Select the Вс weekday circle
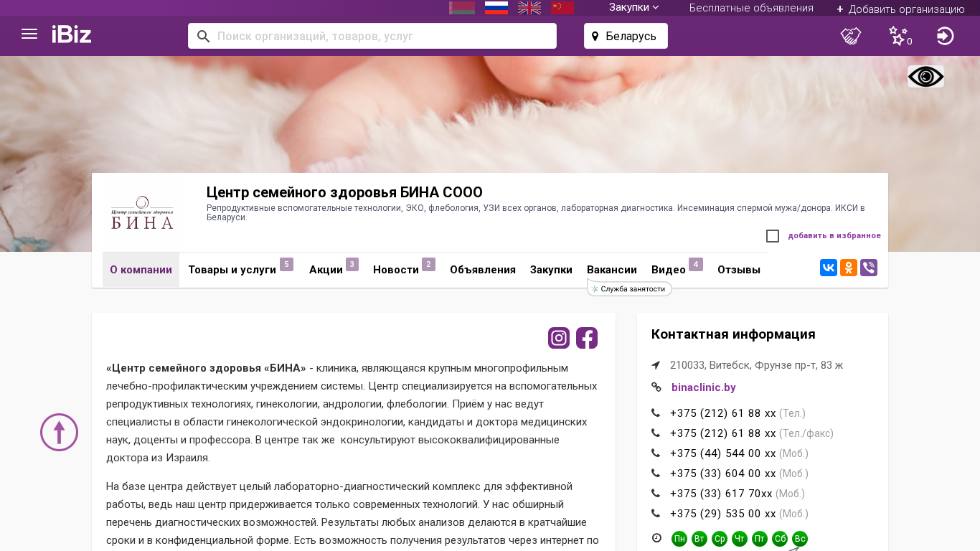 click(x=800, y=539)
